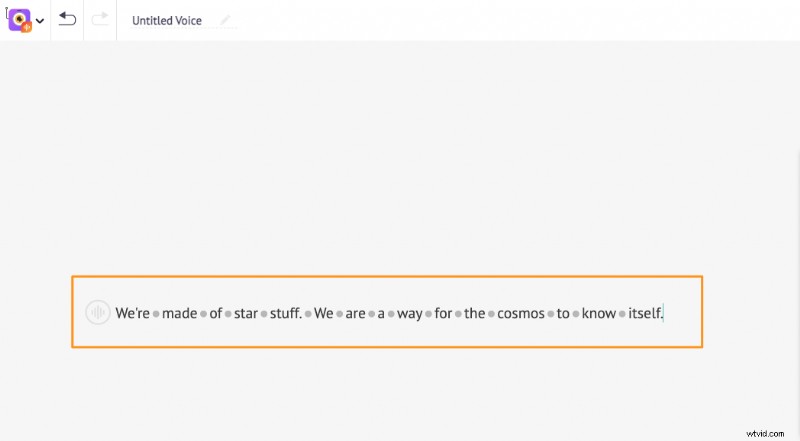Click the pencil icon to rename project
The height and width of the screenshot is (441, 800).
point(226,20)
